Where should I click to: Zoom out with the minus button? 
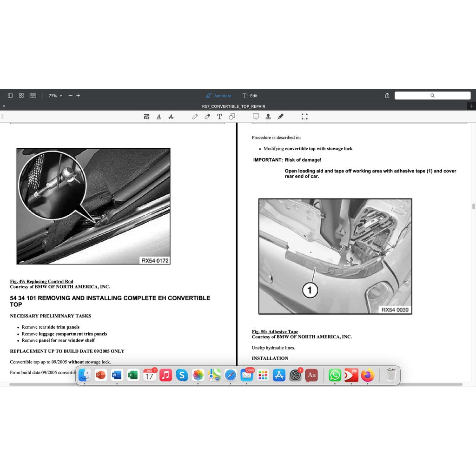click(x=71, y=96)
